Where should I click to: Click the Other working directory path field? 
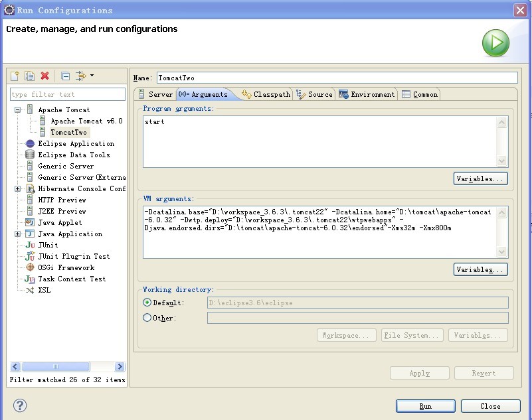pos(358,318)
